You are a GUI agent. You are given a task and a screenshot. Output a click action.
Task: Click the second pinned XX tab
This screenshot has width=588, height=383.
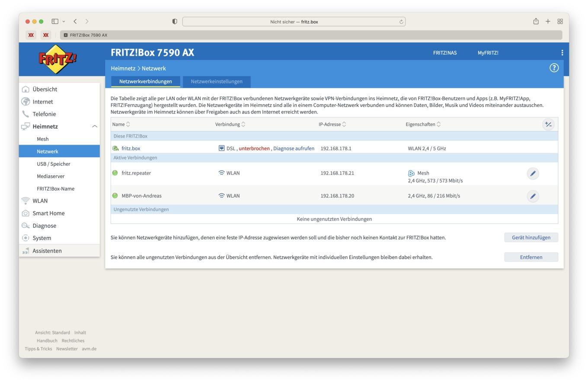point(46,35)
